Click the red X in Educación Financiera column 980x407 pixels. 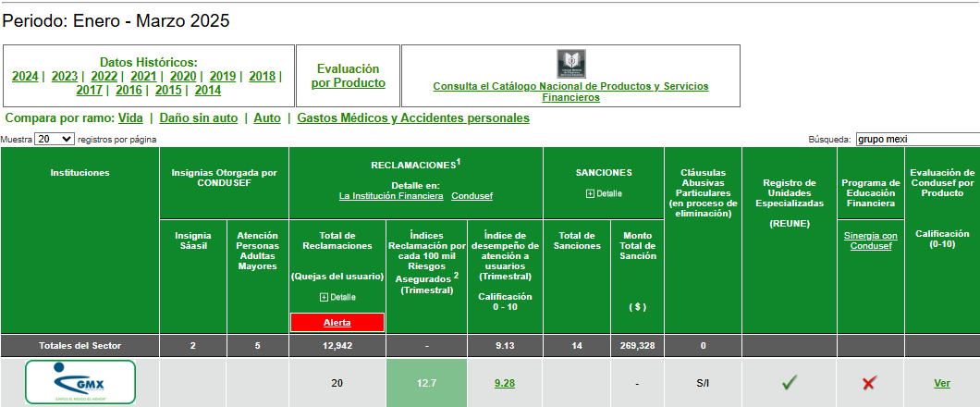(x=869, y=383)
